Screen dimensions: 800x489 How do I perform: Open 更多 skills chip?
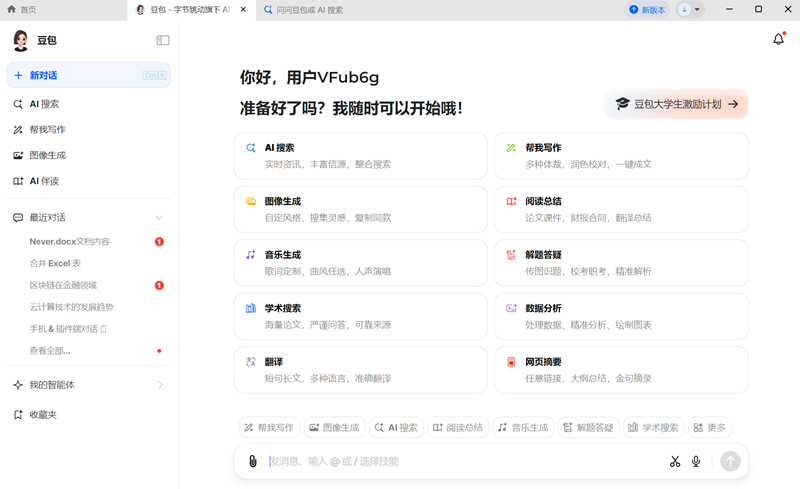click(710, 428)
